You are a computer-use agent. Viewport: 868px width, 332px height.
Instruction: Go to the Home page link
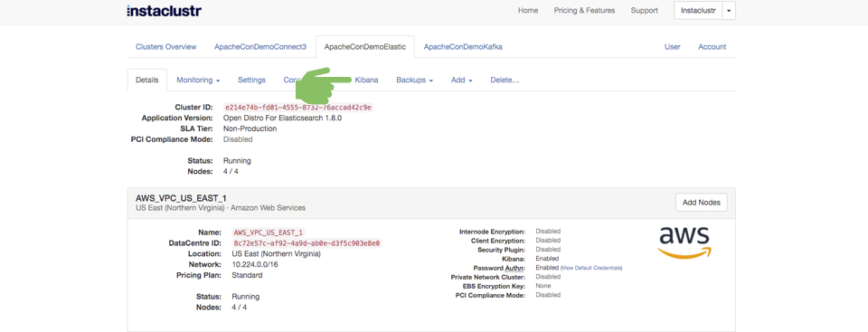527,11
